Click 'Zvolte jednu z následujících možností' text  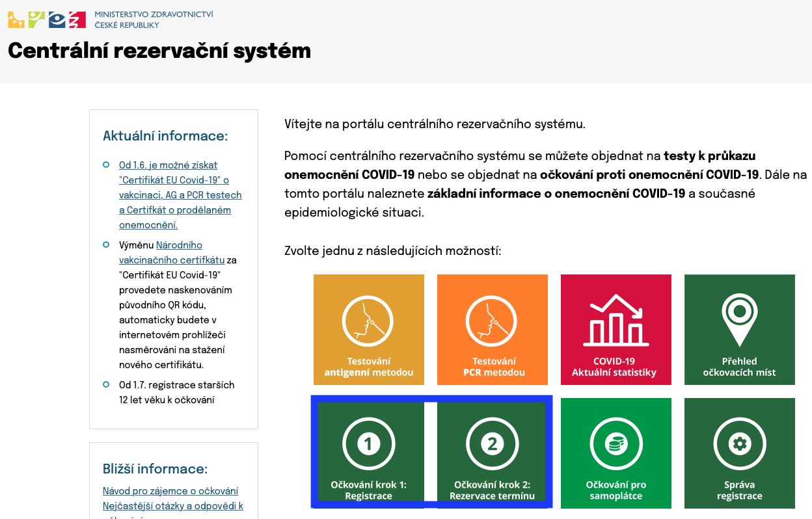392,251
